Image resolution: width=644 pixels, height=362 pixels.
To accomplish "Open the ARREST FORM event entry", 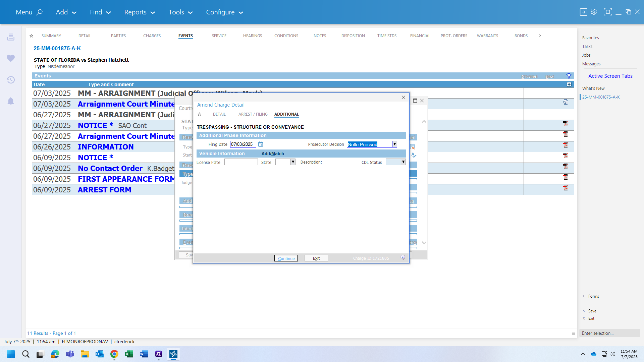I will click(105, 190).
